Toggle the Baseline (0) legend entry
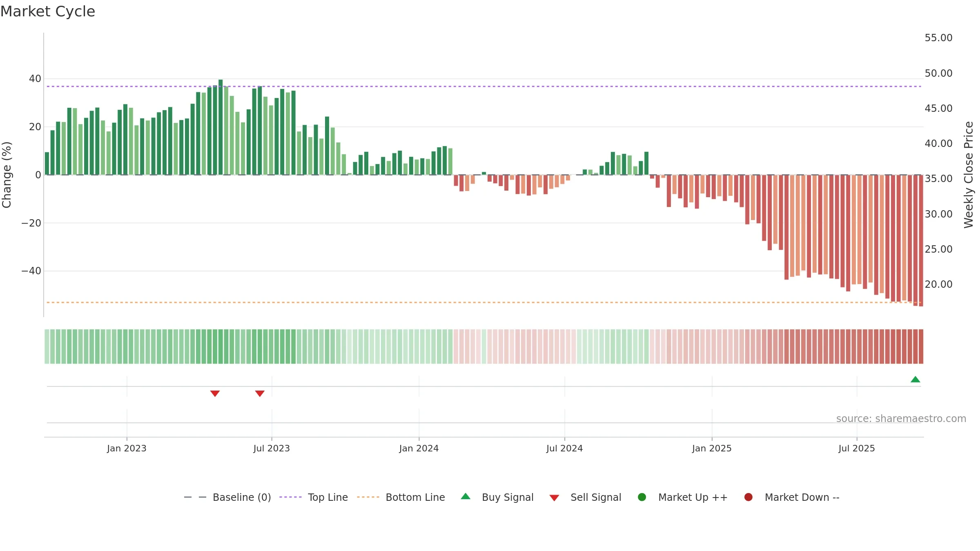Viewport: 980px width, 551px height. pos(227,497)
